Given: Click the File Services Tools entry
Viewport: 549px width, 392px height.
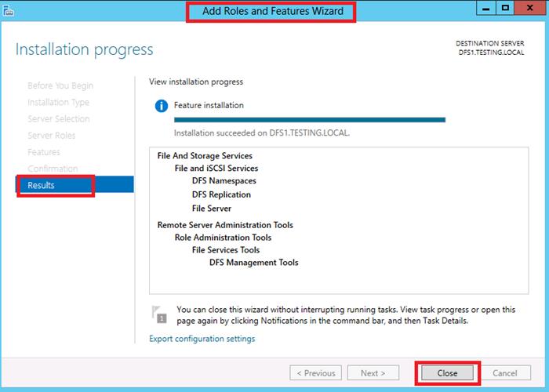Looking at the screenshot, I should [226, 250].
